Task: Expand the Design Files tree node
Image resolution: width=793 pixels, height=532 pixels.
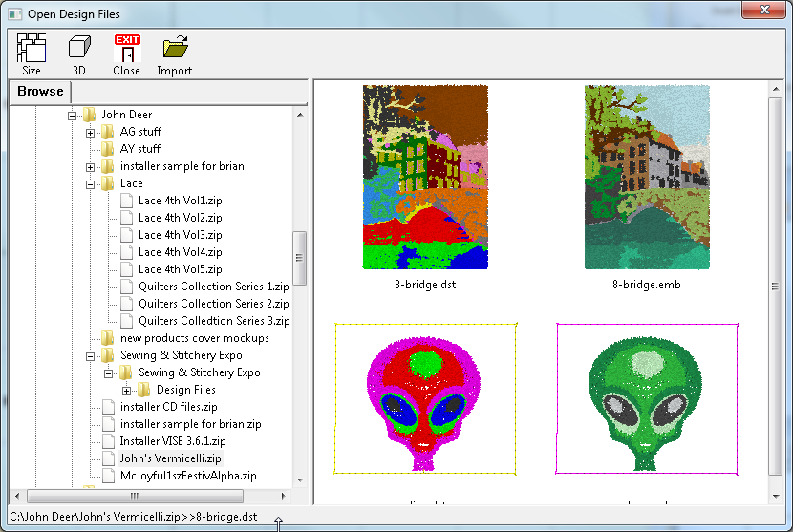Action: (127, 390)
